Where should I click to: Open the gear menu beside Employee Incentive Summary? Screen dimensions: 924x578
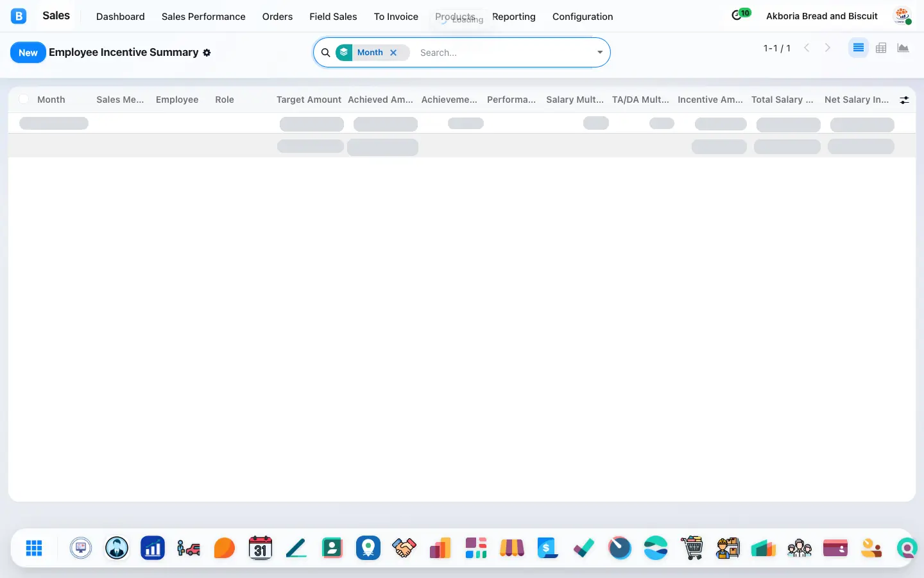[x=207, y=53]
